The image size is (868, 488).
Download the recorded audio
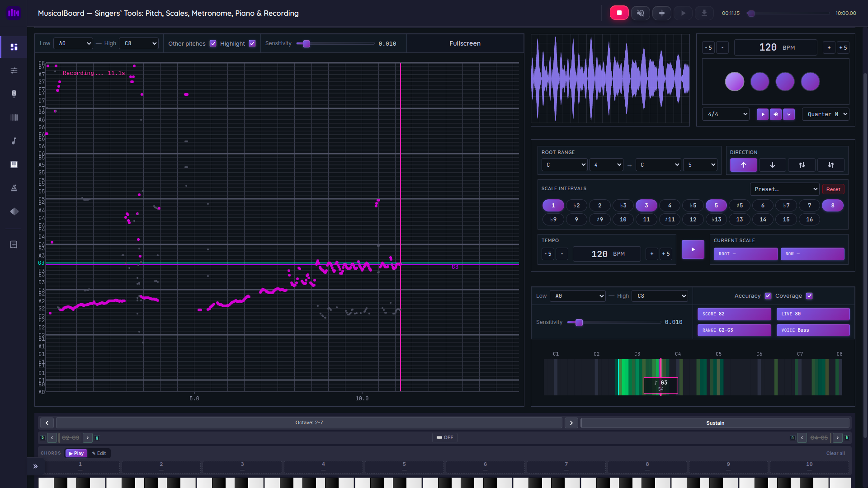[x=704, y=13]
